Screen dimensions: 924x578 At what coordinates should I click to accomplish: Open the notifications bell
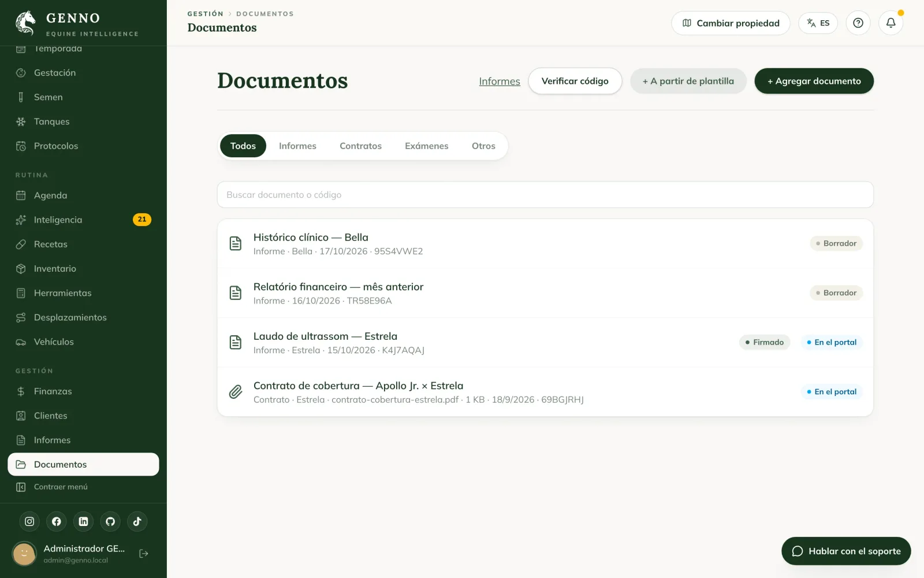(x=891, y=23)
